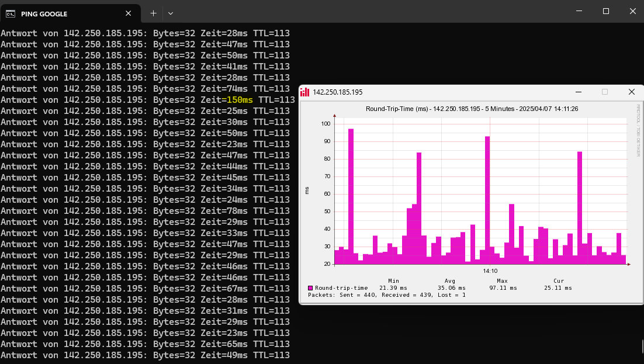Click the Round-trip-time magenta legend swatch

(x=310, y=288)
